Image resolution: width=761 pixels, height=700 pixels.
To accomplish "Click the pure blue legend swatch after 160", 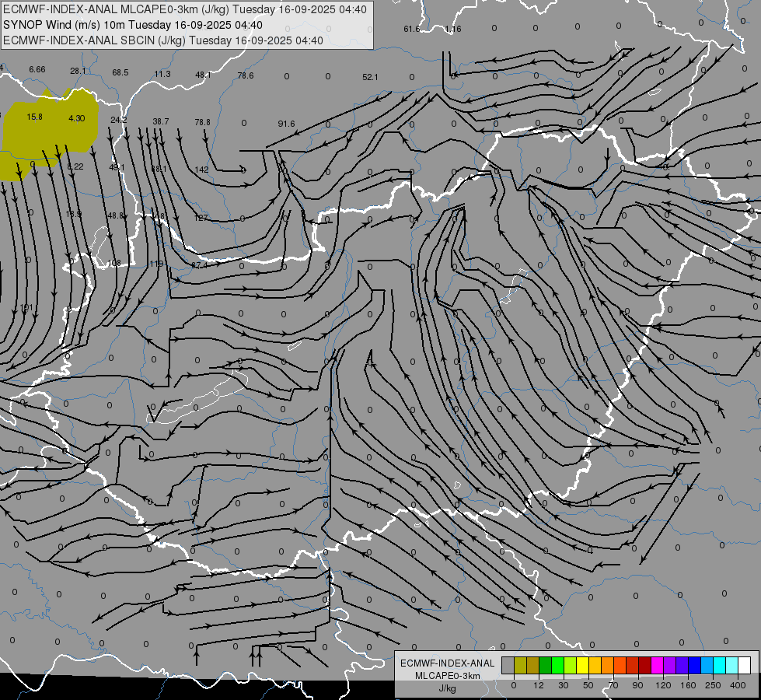I will [695, 666].
